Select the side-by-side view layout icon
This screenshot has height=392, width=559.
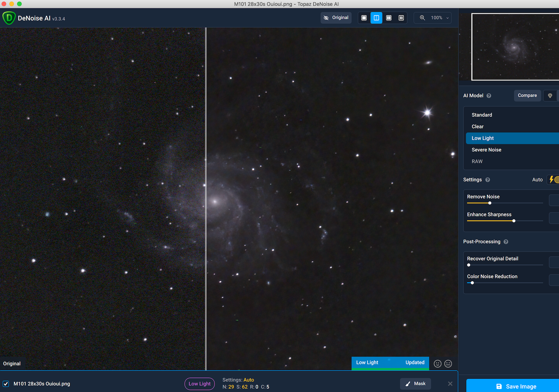tap(389, 18)
